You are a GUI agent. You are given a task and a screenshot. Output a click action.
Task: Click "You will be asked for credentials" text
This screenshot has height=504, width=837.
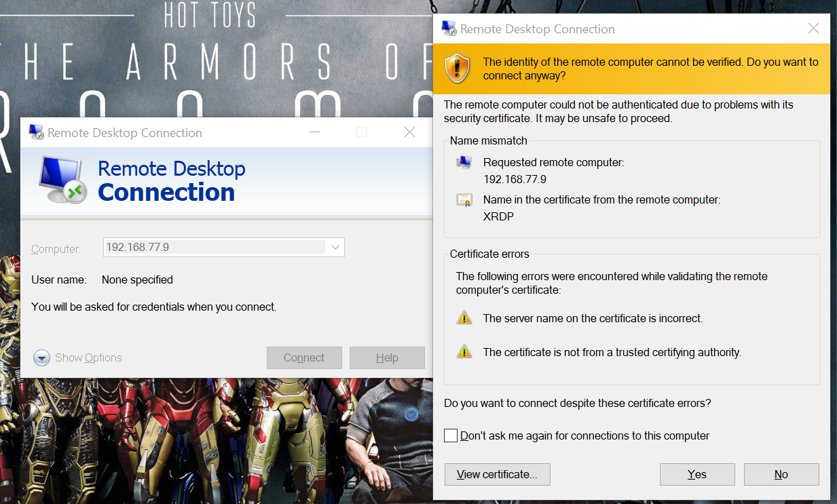click(x=154, y=307)
